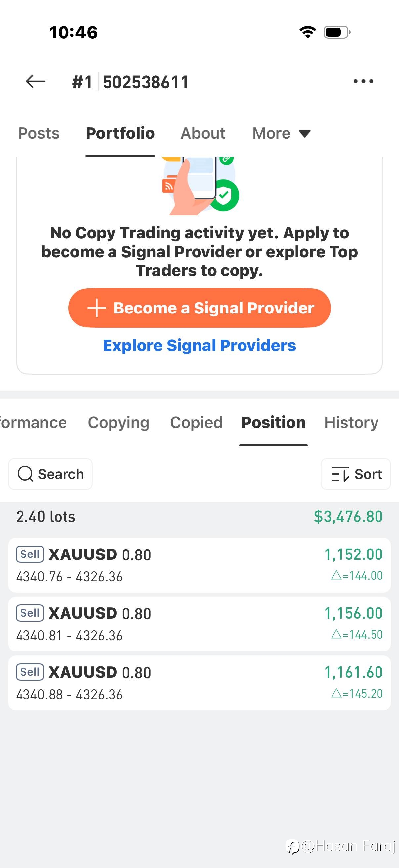Expand the More dropdown arrow

coord(304,134)
